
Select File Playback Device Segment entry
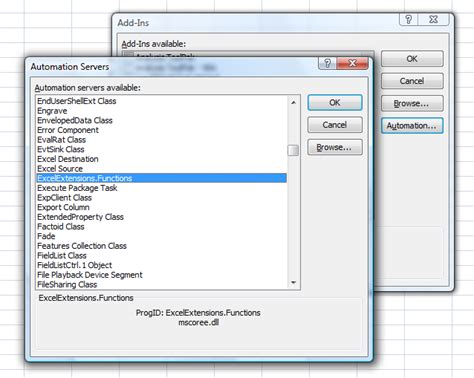point(161,275)
